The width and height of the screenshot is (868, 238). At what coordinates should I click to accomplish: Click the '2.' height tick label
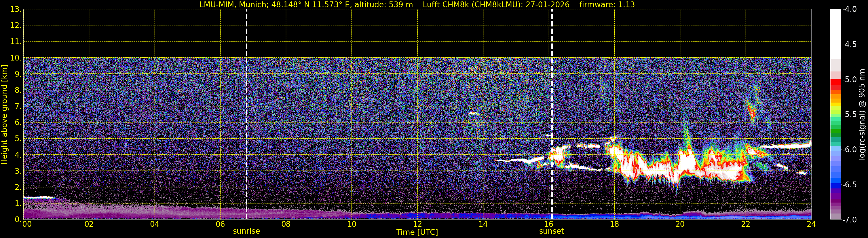pos(18,188)
